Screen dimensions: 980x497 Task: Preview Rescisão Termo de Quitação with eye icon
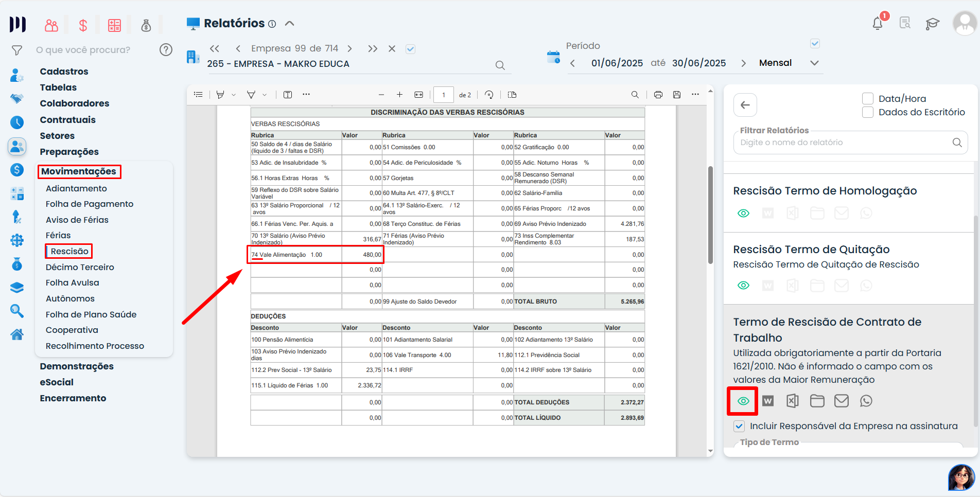[743, 286]
